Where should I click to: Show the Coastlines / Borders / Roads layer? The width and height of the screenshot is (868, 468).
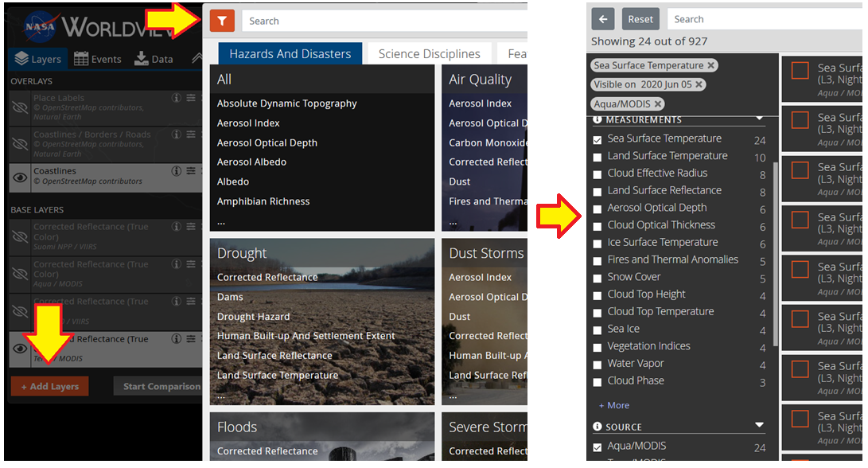[20, 144]
